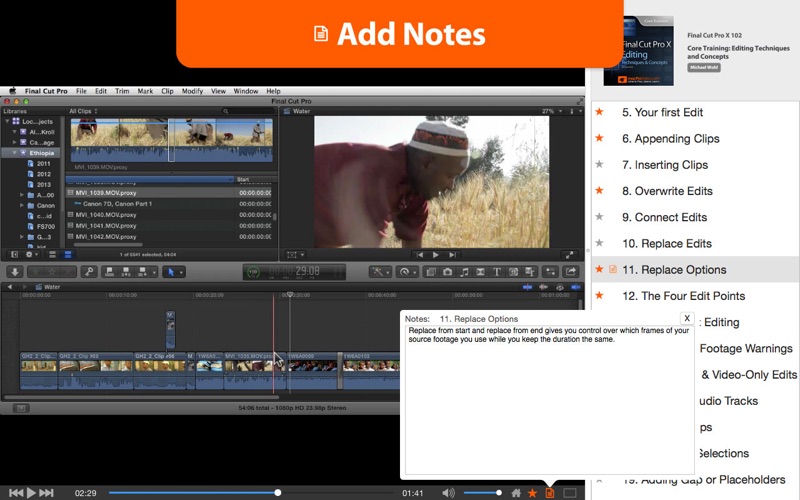Screen dimensions: 800x500
Task: Open the Modify menu
Action: 192,91
